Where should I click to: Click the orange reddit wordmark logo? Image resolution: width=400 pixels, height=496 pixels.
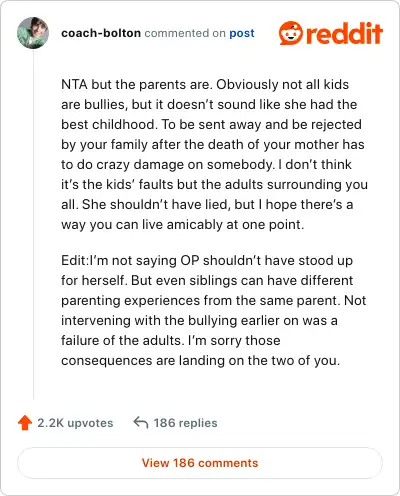[344, 33]
